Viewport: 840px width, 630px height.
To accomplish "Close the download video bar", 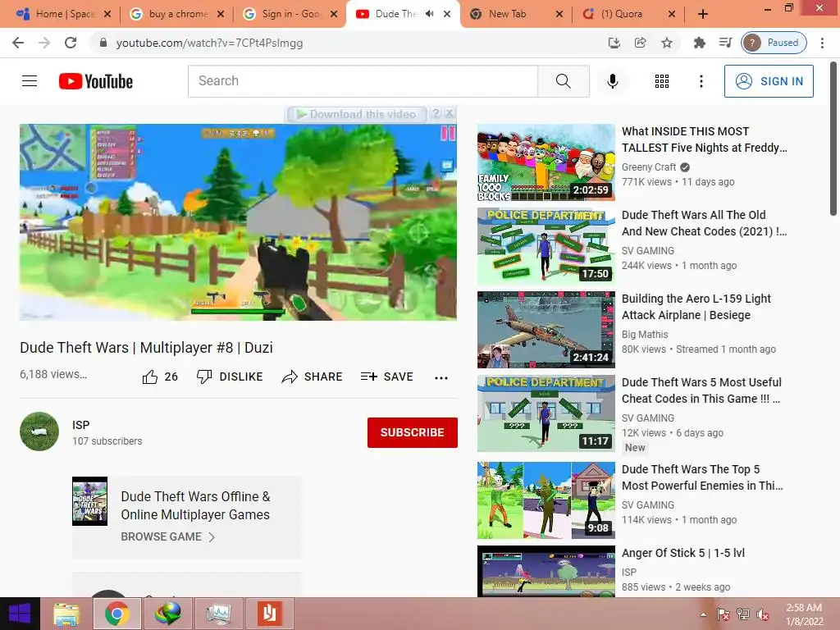I will pyautogui.click(x=450, y=113).
